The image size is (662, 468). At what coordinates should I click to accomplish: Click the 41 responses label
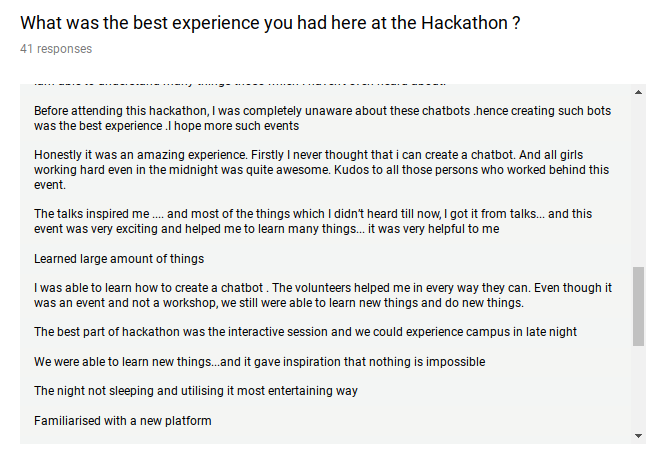[x=56, y=49]
